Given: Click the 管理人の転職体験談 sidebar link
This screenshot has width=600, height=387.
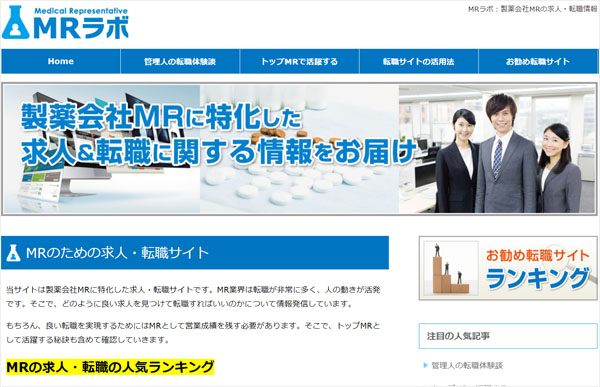Looking at the screenshot, I should [x=467, y=366].
